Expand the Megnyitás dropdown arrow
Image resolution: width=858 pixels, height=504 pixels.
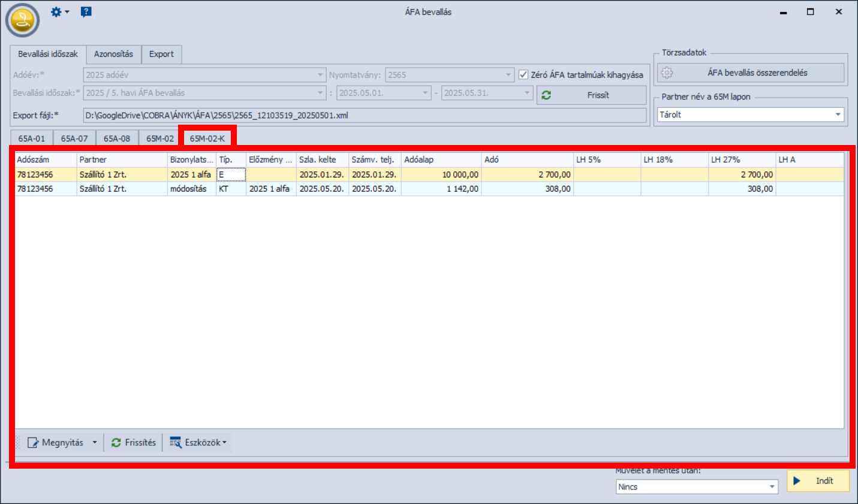tap(95, 443)
